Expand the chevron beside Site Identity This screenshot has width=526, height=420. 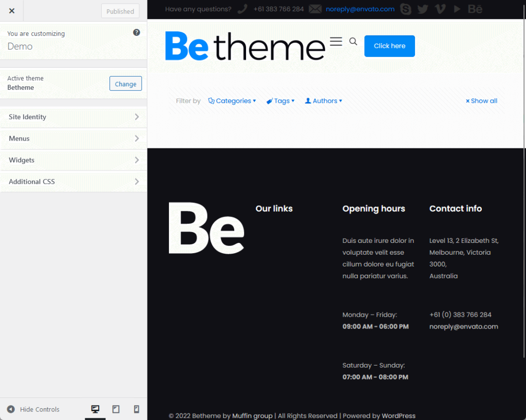pos(137,117)
